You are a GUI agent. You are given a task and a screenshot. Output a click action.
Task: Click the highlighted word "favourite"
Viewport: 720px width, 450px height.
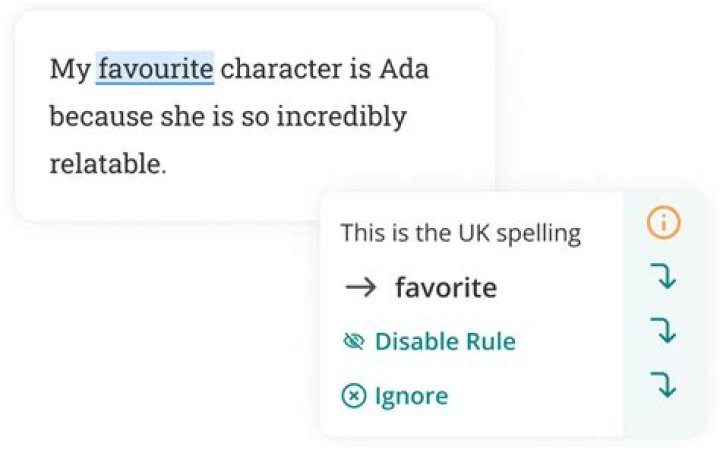(155, 69)
